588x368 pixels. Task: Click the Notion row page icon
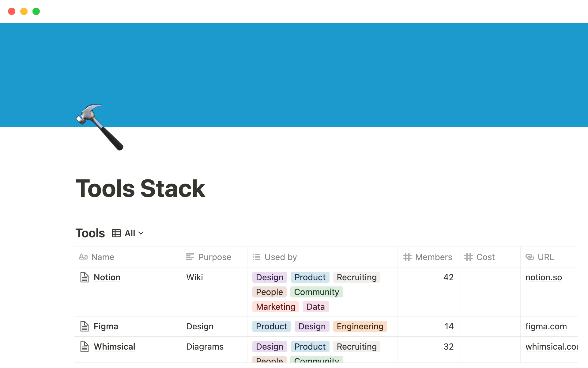click(85, 277)
